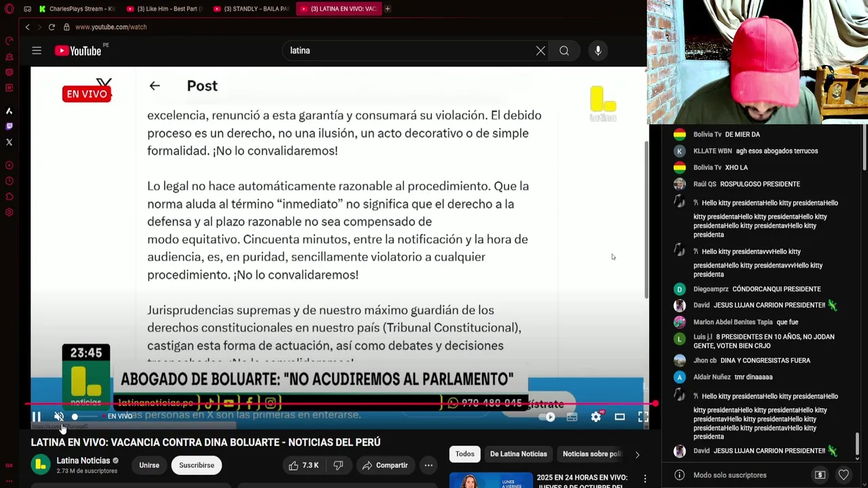Image resolution: width=868 pixels, height=488 pixels.
Task: Open player settings gear
Action: point(596,417)
